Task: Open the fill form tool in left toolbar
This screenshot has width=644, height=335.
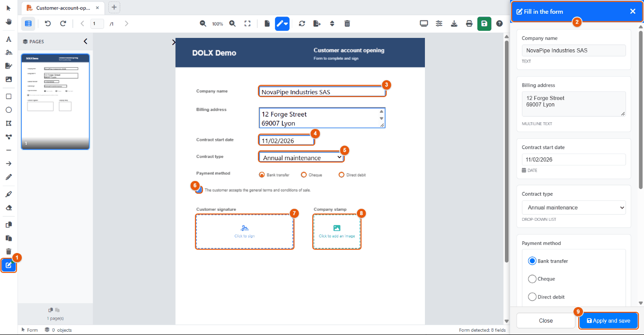Action: pos(9,265)
